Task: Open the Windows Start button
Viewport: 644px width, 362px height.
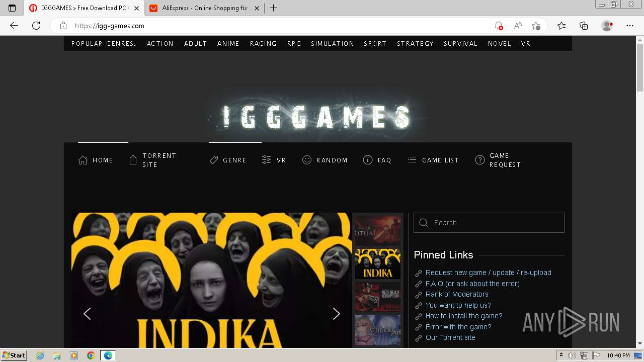Action: [14, 355]
